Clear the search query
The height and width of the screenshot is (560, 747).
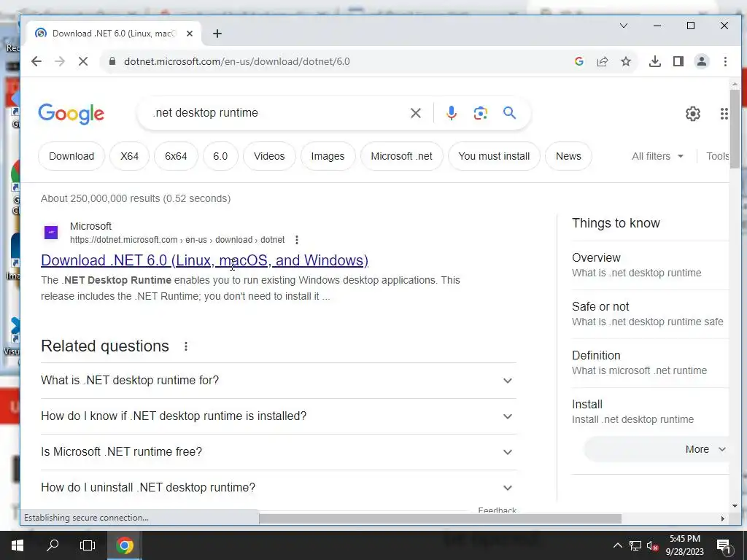tap(415, 113)
